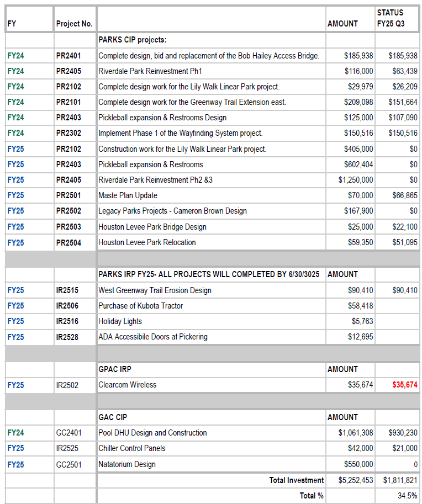Select 'Legacy Parks Projects - Cameron Brown Design'
422x504 pixels.
[172, 211]
